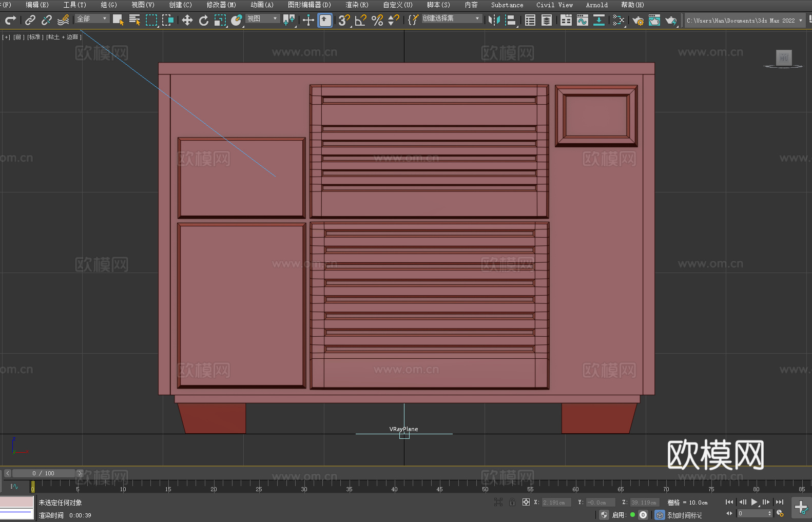Toggle Select and Manipulate crosshair tool
The width and height of the screenshot is (812, 522).
coord(308,20)
